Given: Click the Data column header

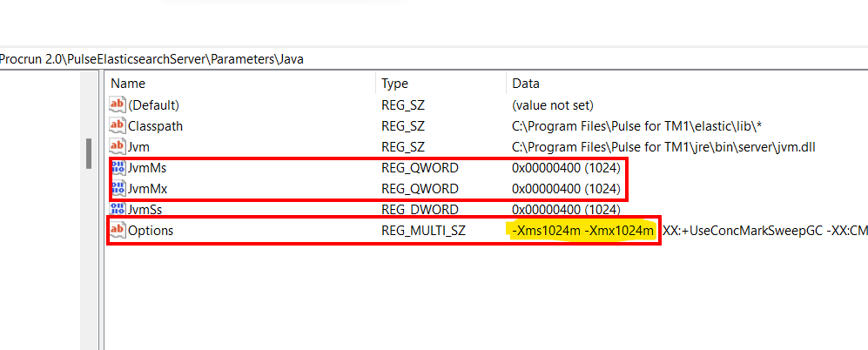Looking at the screenshot, I should point(525,84).
